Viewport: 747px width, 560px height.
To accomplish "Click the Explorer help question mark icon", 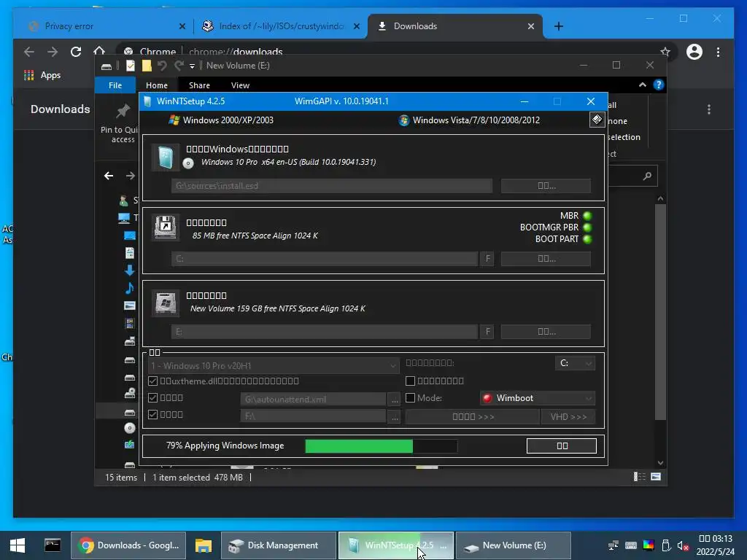I will (x=659, y=85).
